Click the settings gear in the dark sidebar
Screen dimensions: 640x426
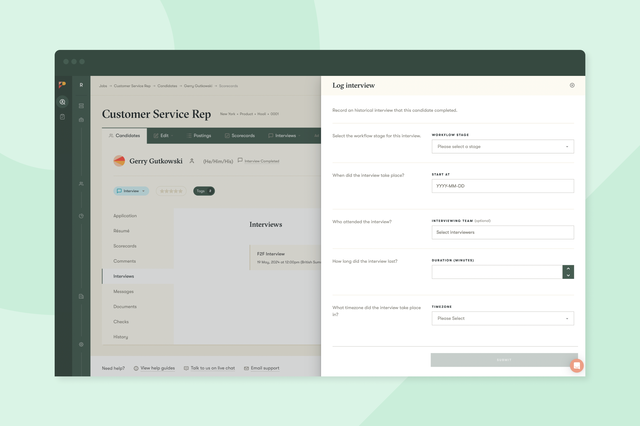81,344
